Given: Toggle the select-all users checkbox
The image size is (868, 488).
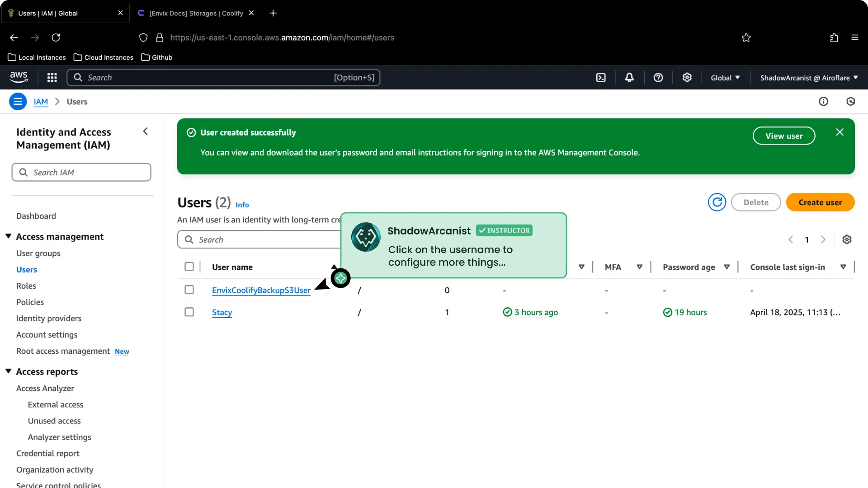Looking at the screenshot, I should 189,267.
